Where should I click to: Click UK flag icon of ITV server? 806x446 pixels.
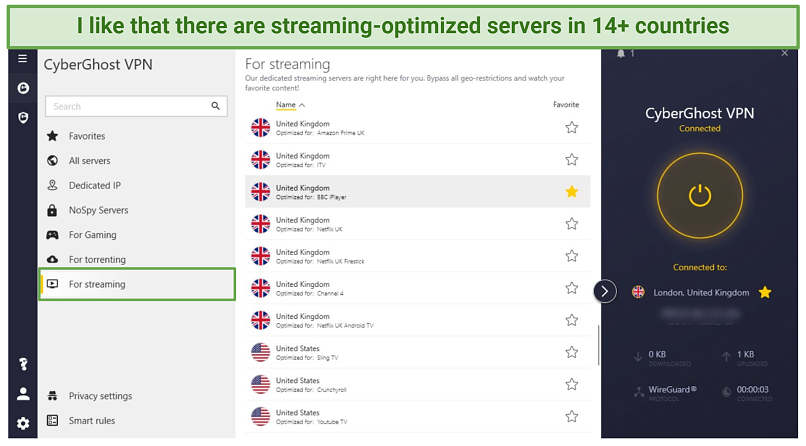[261, 160]
